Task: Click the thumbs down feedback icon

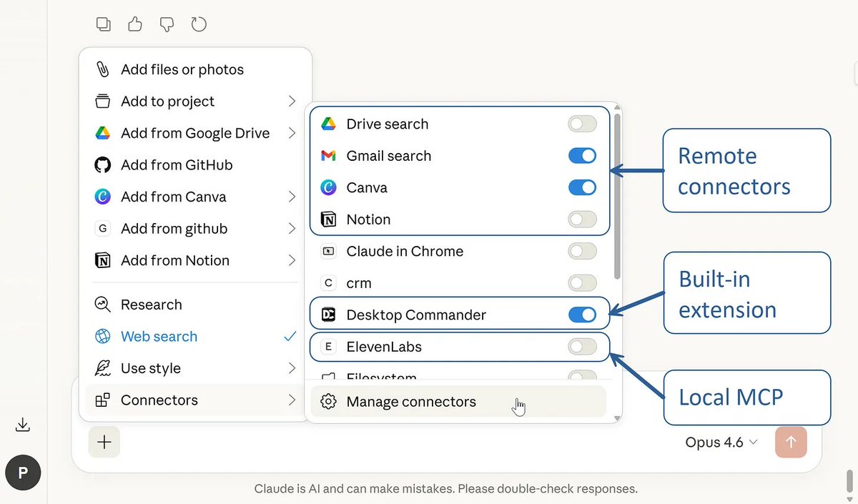Action: [x=167, y=24]
